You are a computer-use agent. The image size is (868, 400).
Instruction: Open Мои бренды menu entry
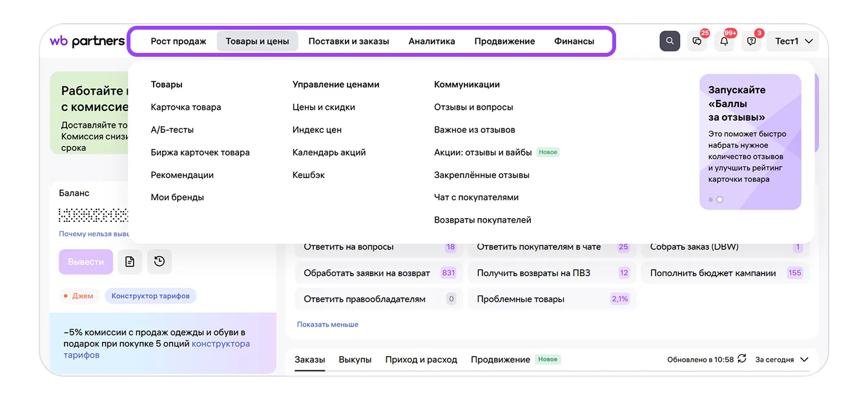click(178, 197)
